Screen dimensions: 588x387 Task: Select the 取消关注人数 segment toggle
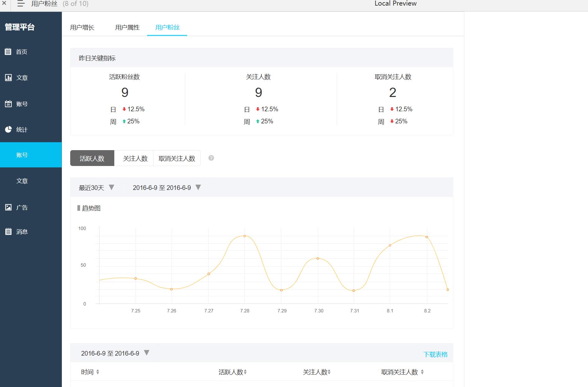177,158
